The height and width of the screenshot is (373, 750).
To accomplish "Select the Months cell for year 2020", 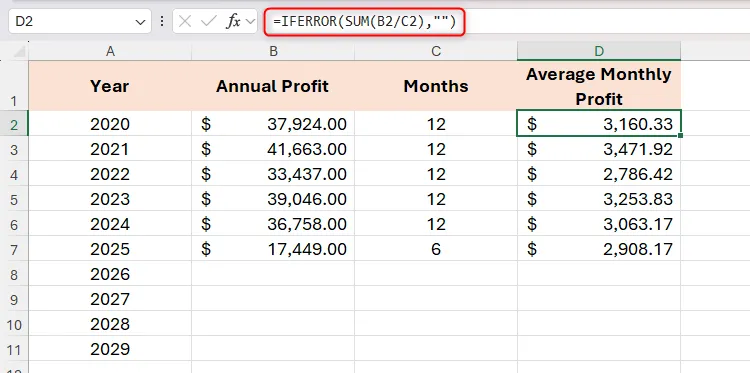I will click(x=436, y=123).
